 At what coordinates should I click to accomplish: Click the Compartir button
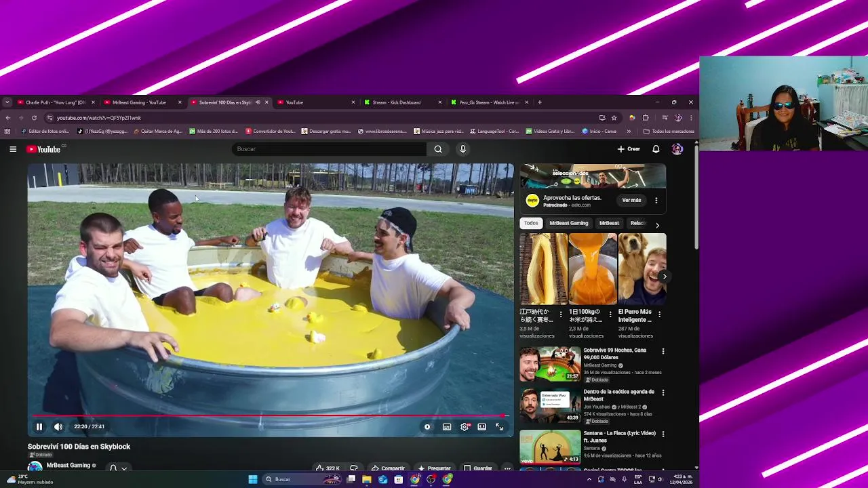pos(388,468)
